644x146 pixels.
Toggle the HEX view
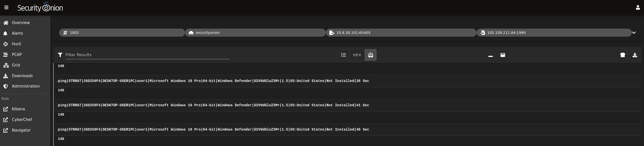tap(357, 55)
